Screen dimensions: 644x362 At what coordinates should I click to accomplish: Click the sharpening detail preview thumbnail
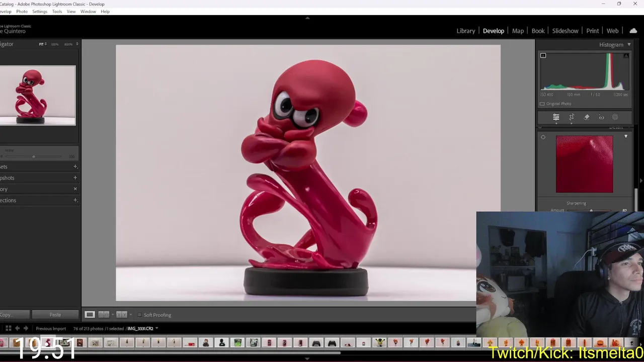tap(585, 164)
